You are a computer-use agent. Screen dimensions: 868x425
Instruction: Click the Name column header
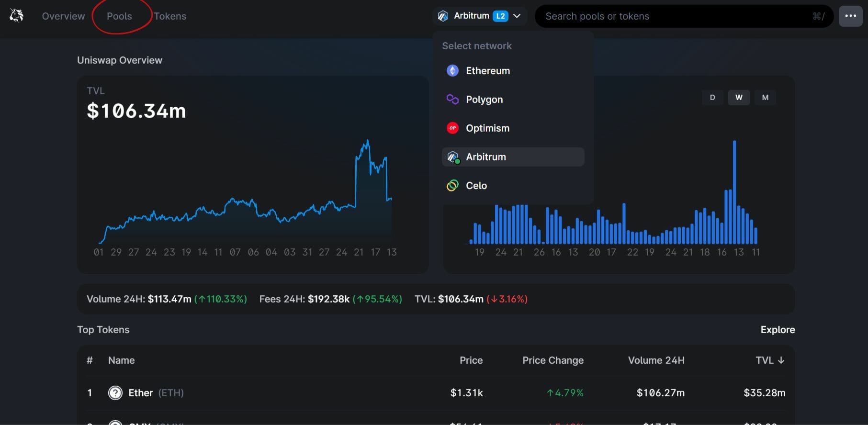[x=121, y=360]
